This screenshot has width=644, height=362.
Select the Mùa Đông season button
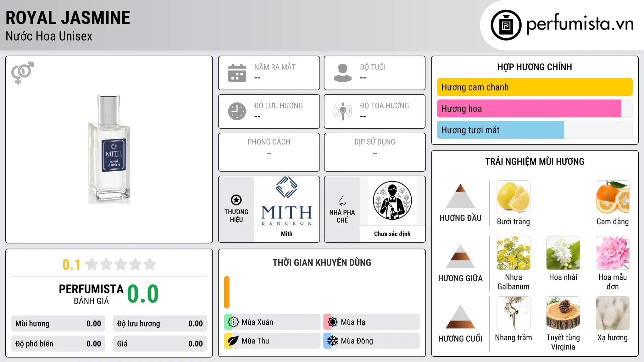click(x=372, y=341)
